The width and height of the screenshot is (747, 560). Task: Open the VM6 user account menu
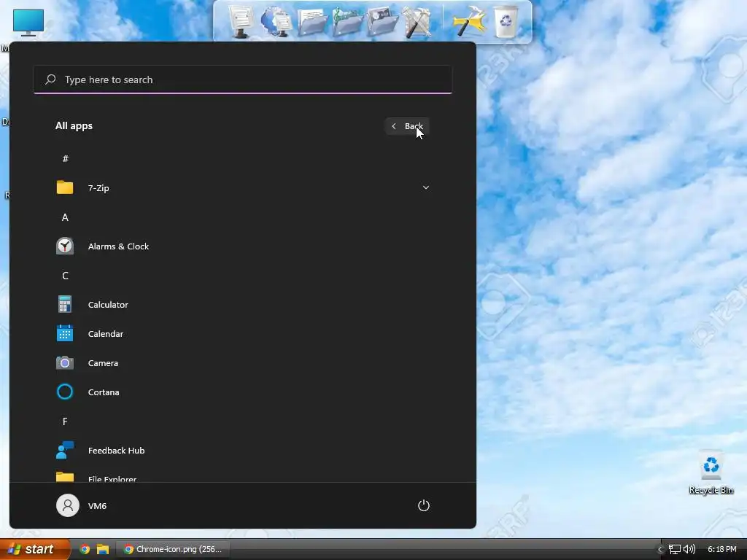pos(82,506)
